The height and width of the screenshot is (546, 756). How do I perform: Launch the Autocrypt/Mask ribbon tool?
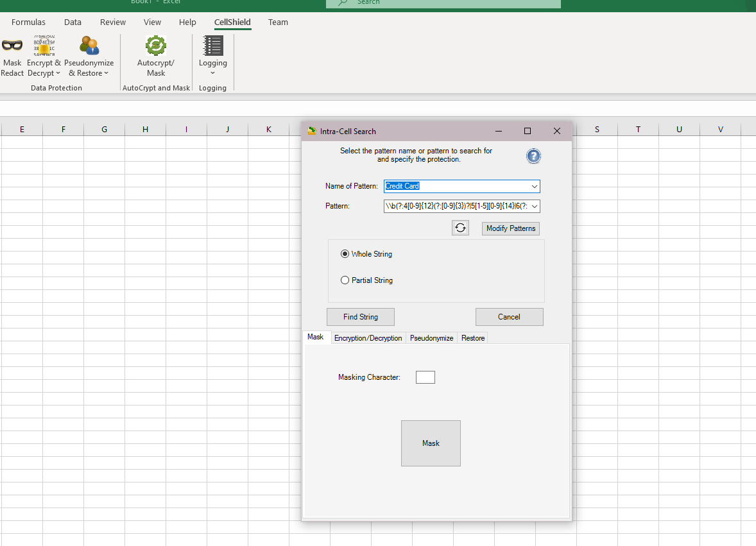[156, 56]
